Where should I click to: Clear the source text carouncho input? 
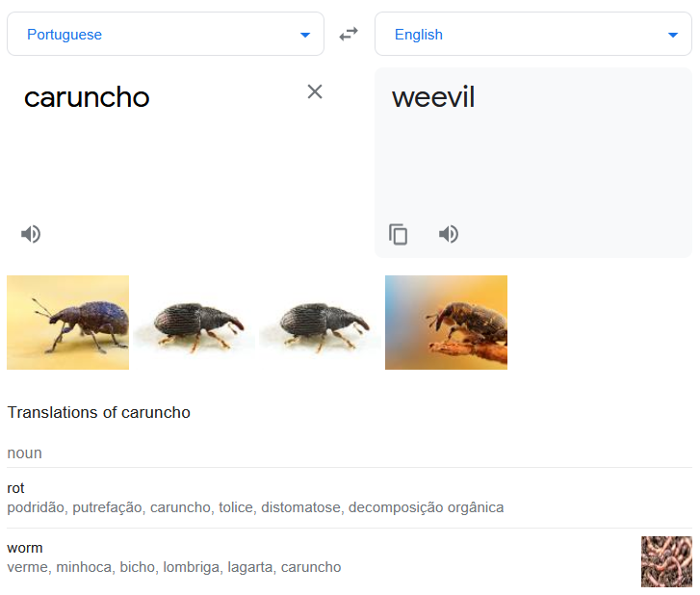point(315,91)
